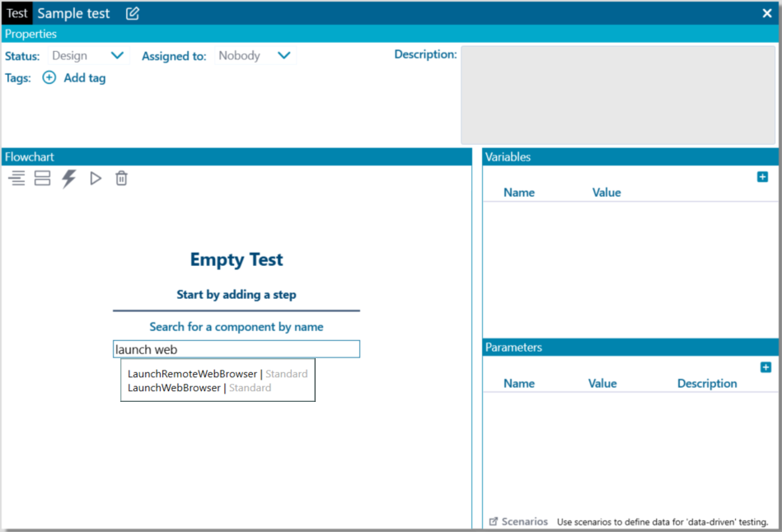Click the Add tag plus icon

pos(49,77)
